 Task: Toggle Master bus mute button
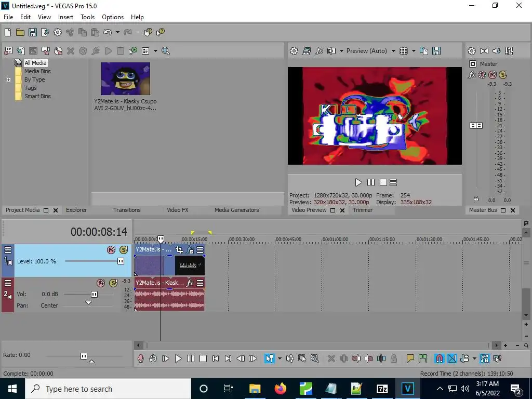493,75
